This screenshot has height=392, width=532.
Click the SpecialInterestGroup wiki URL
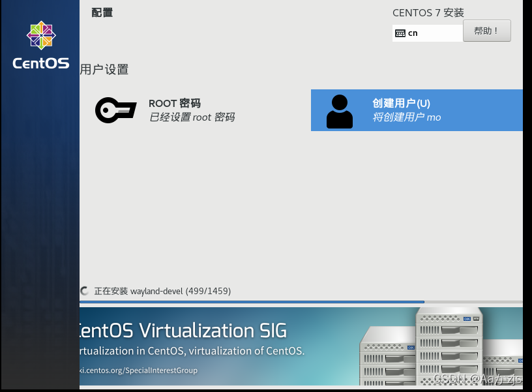(138, 370)
